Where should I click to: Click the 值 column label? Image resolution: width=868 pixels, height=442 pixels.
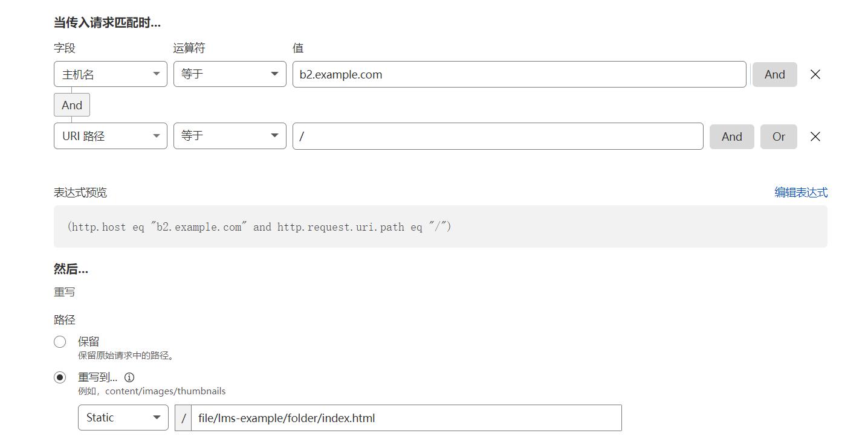[x=298, y=48]
